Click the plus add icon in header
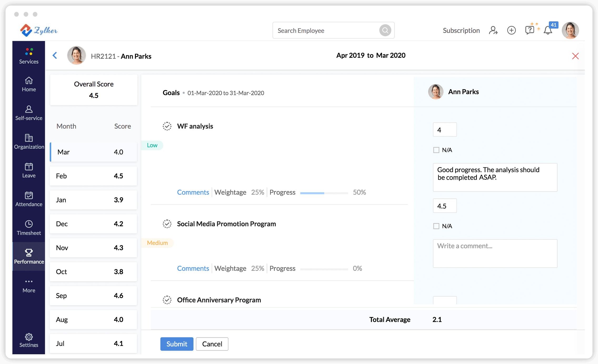Screen dimensions: 598x364 coord(511,30)
